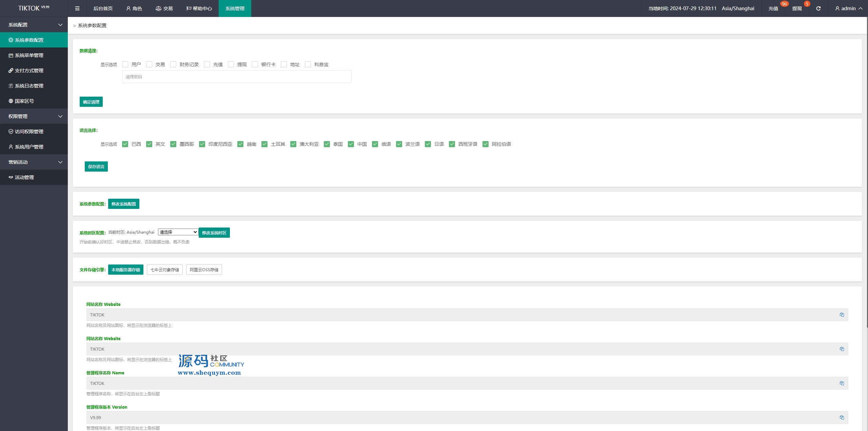Click the 提现 notification link
868x431 pixels.
coord(797,8)
